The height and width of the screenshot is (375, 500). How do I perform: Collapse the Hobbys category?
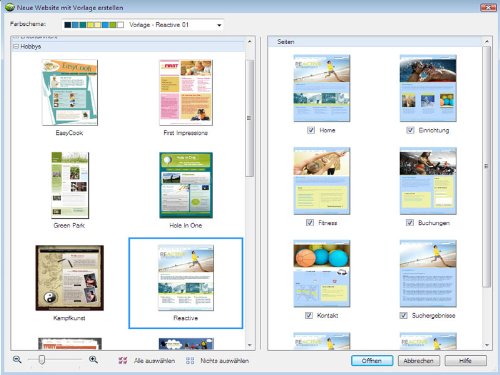pyautogui.click(x=16, y=47)
